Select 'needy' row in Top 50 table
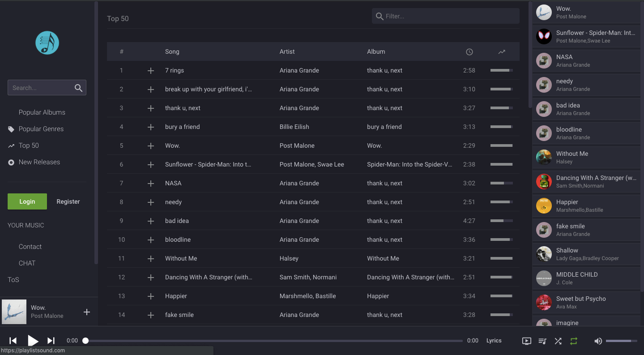 pos(313,202)
